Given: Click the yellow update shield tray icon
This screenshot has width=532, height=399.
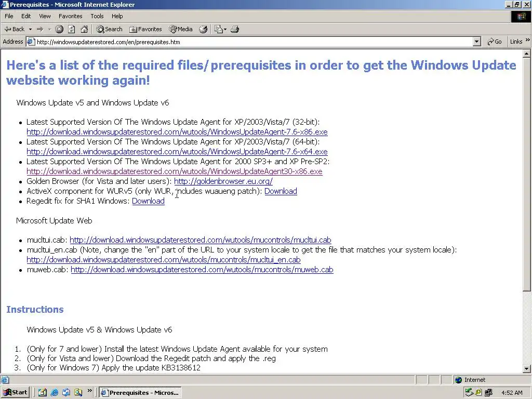Looking at the screenshot, I should [x=478, y=393].
